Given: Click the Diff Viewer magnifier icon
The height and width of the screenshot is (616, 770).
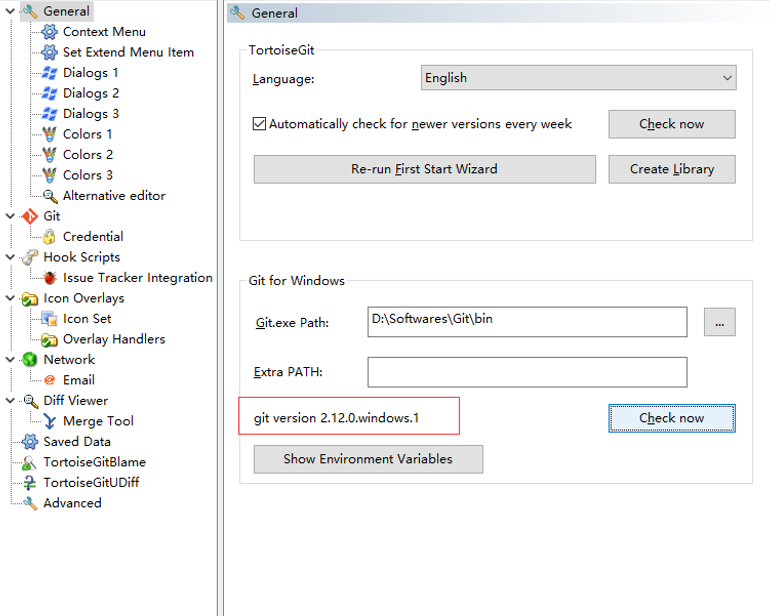Looking at the screenshot, I should click(x=30, y=401).
